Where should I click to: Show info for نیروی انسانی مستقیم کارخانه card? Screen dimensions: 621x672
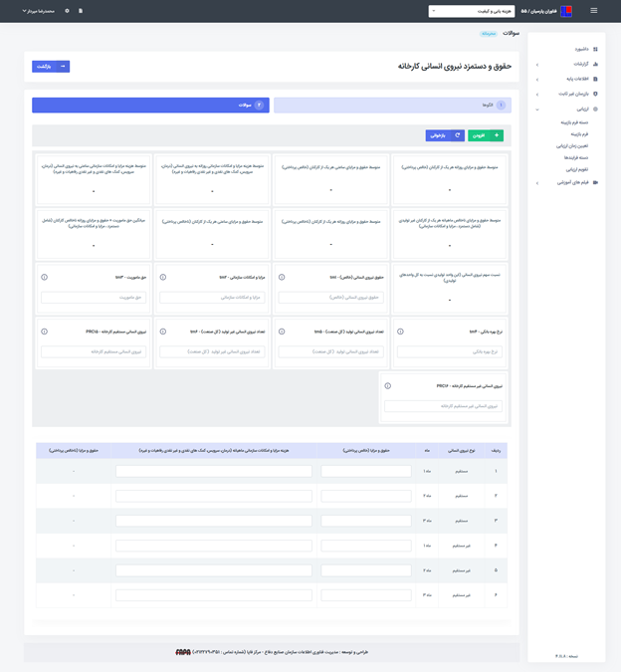coord(44,332)
